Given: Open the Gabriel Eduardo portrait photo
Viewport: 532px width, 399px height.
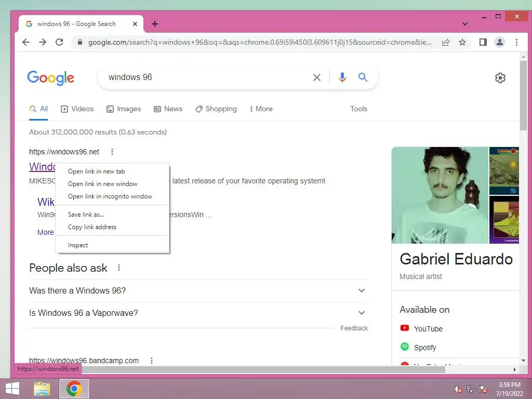Looking at the screenshot, I should click(440, 195).
